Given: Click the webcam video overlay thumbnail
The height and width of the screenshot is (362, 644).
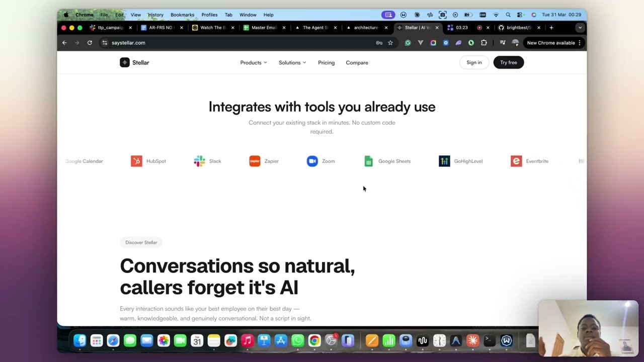Looking at the screenshot, I should (588, 328).
